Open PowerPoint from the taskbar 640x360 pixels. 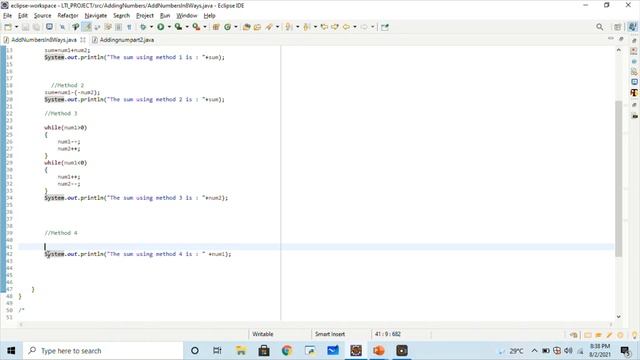click(379, 351)
